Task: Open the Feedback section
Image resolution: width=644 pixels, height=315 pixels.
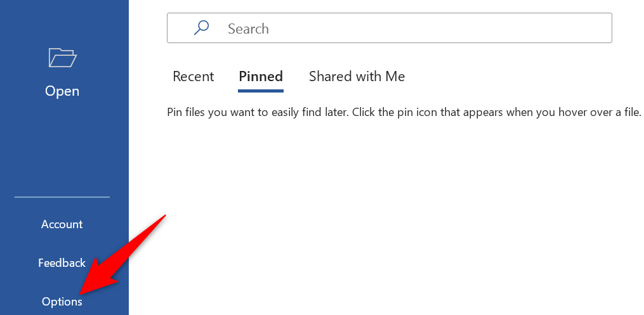Action: tap(62, 263)
